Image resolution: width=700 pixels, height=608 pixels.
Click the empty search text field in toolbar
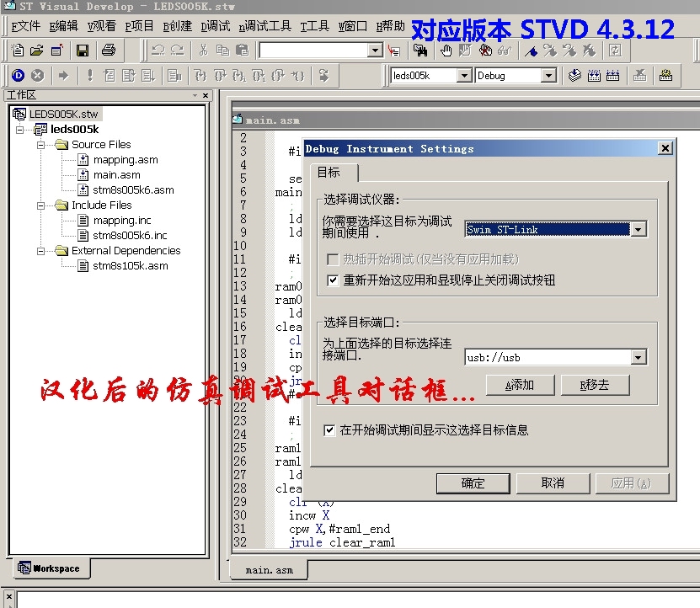pos(314,51)
